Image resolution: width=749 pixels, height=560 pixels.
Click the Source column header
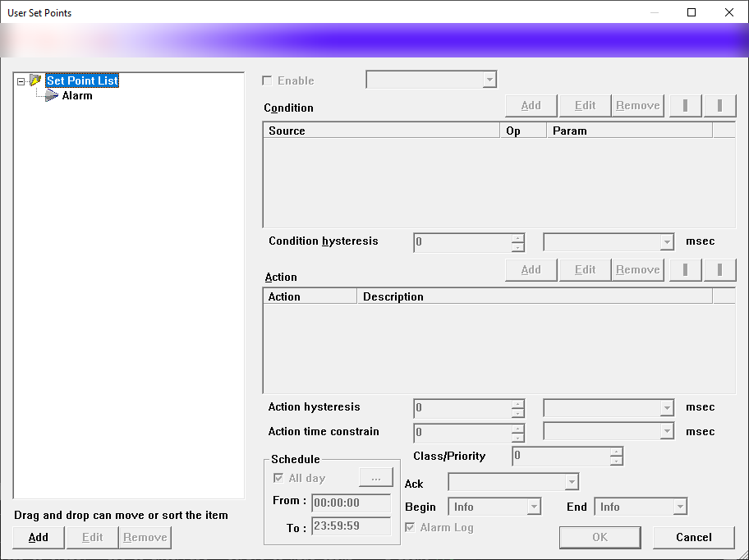382,131
